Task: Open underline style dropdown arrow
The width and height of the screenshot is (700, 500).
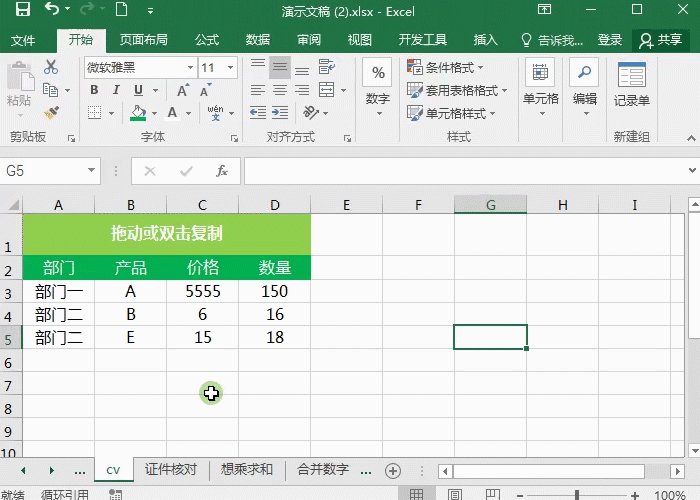Action: tap(155, 91)
